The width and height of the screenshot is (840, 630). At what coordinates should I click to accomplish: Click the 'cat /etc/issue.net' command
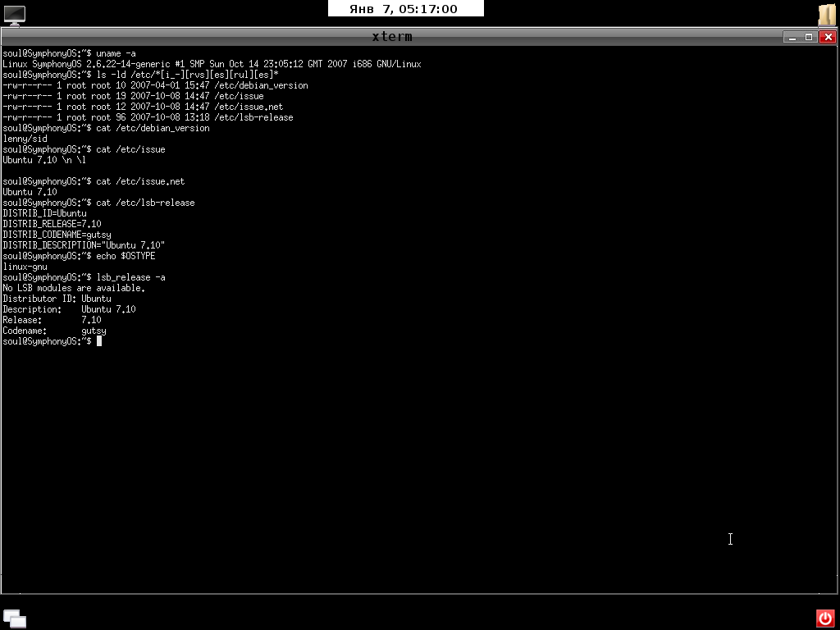pos(140,181)
